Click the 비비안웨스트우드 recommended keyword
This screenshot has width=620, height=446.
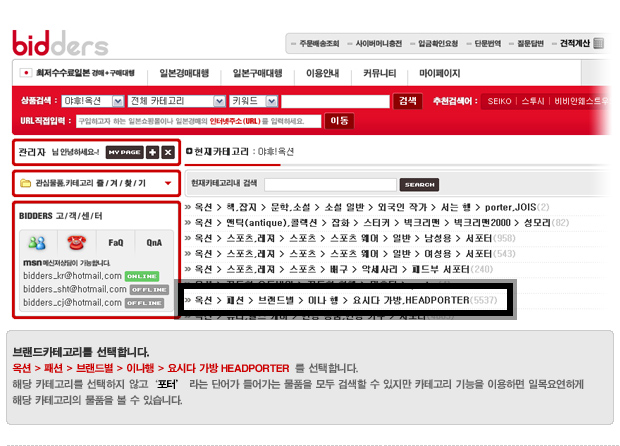click(581, 101)
